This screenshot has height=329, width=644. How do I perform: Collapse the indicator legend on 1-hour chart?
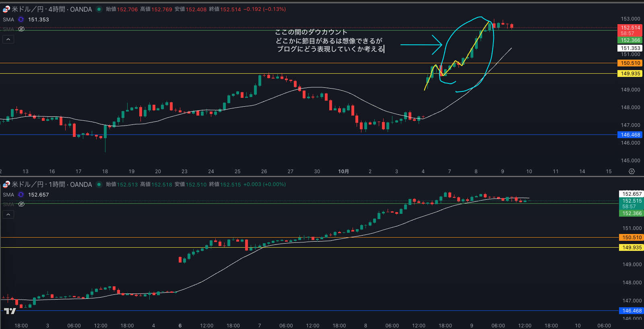pos(8,214)
